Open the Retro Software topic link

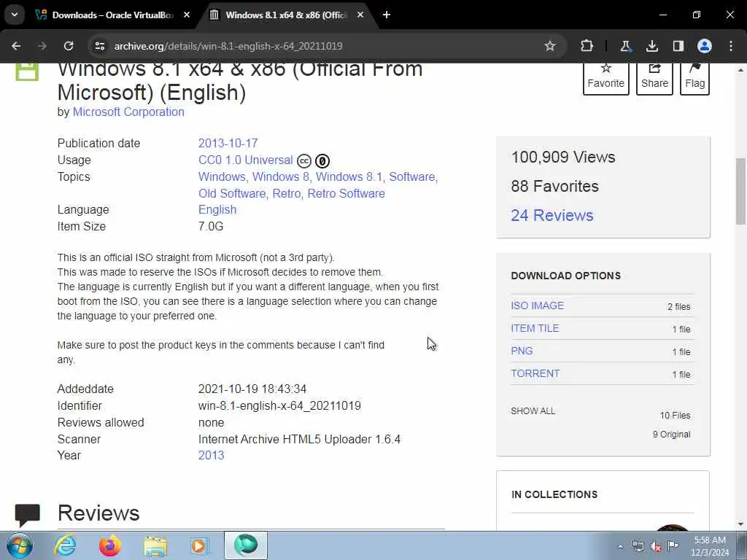(346, 193)
